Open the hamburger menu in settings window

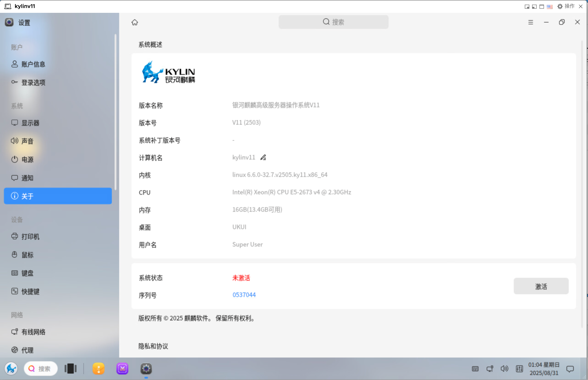pyautogui.click(x=530, y=22)
